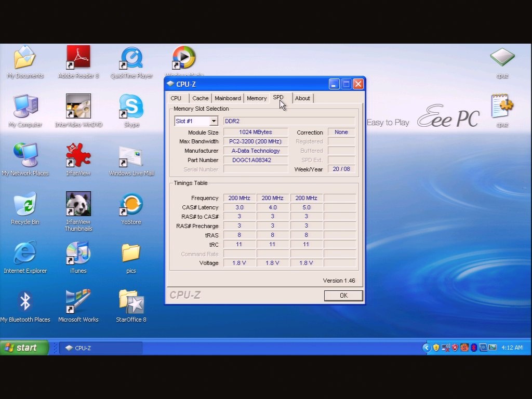Click Version 1.46 text

click(x=339, y=281)
